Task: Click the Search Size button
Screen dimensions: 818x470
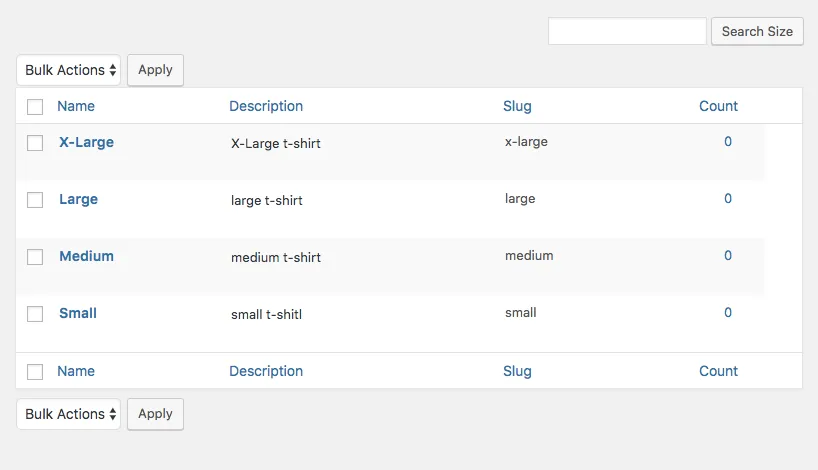Action: pyautogui.click(x=757, y=31)
